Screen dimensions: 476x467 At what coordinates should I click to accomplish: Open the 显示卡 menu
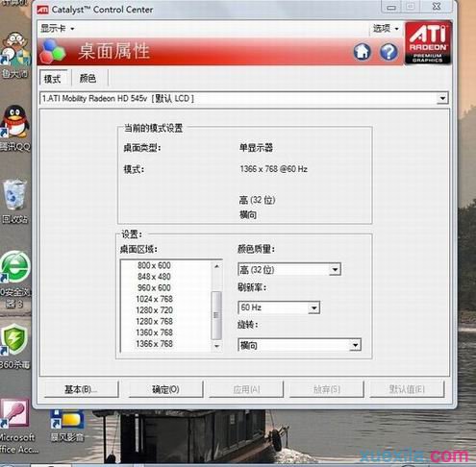pyautogui.click(x=57, y=29)
